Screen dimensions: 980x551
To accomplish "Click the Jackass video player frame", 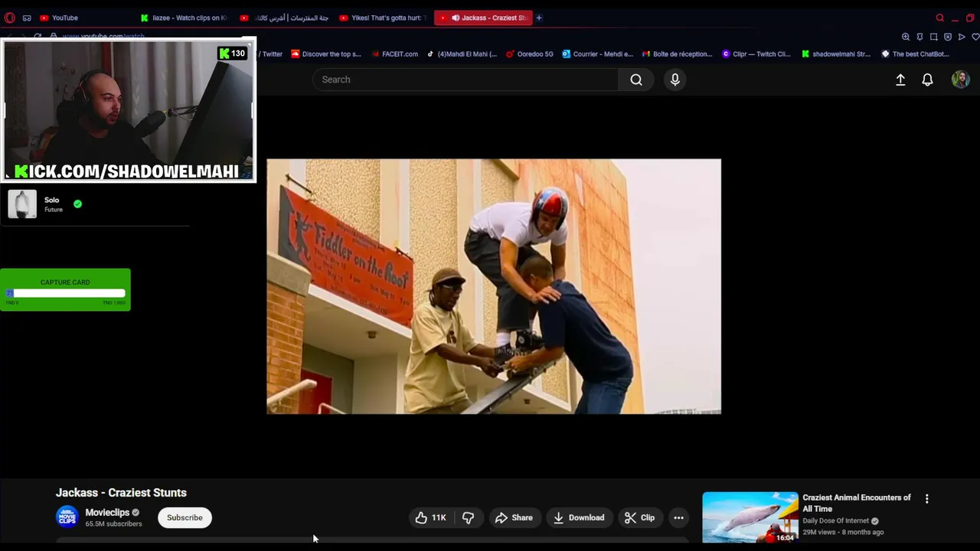I will (494, 286).
